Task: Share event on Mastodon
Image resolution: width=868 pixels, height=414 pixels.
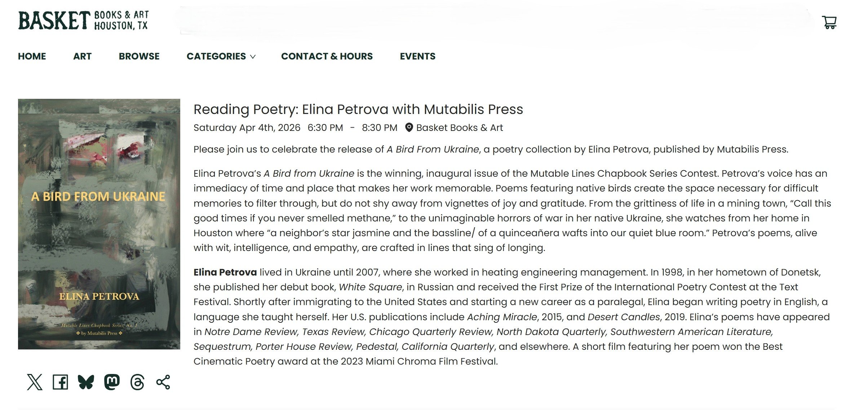Action: (x=112, y=382)
